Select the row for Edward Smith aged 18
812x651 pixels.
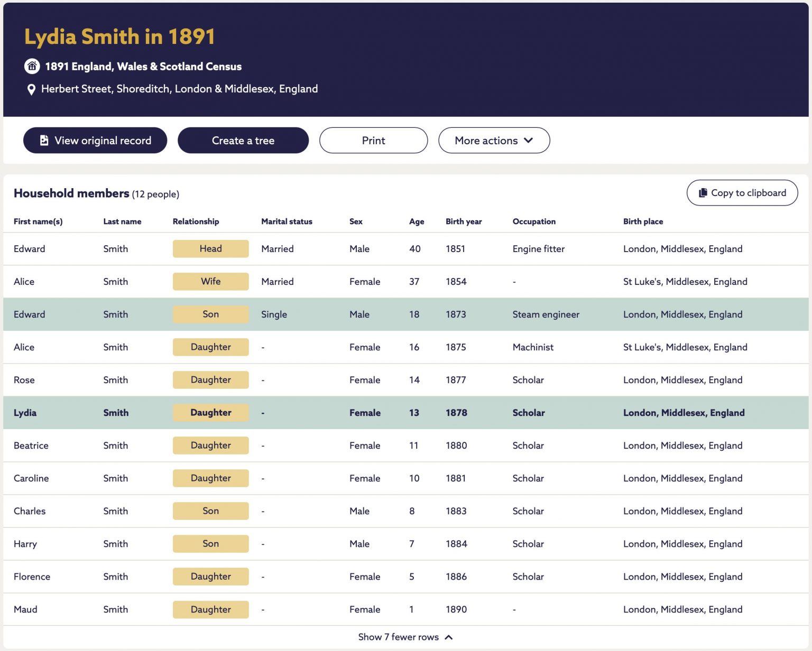point(406,314)
